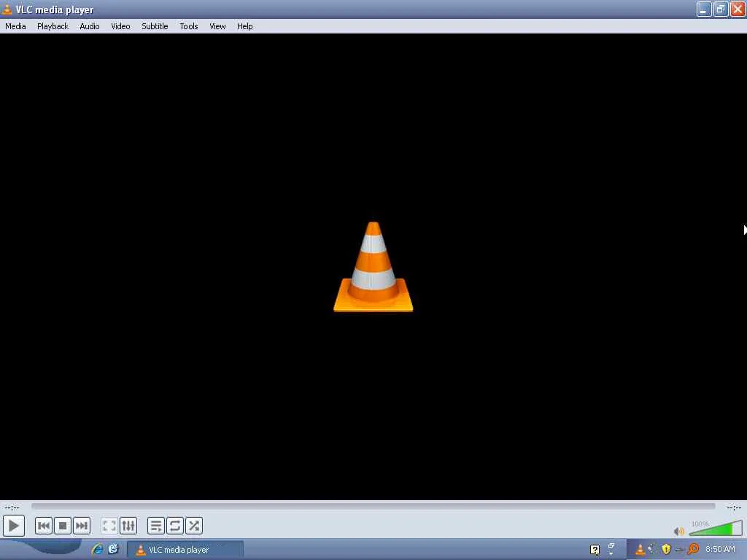This screenshot has height=560, width=747.
Task: Open the Tools menu
Action: 189,26
